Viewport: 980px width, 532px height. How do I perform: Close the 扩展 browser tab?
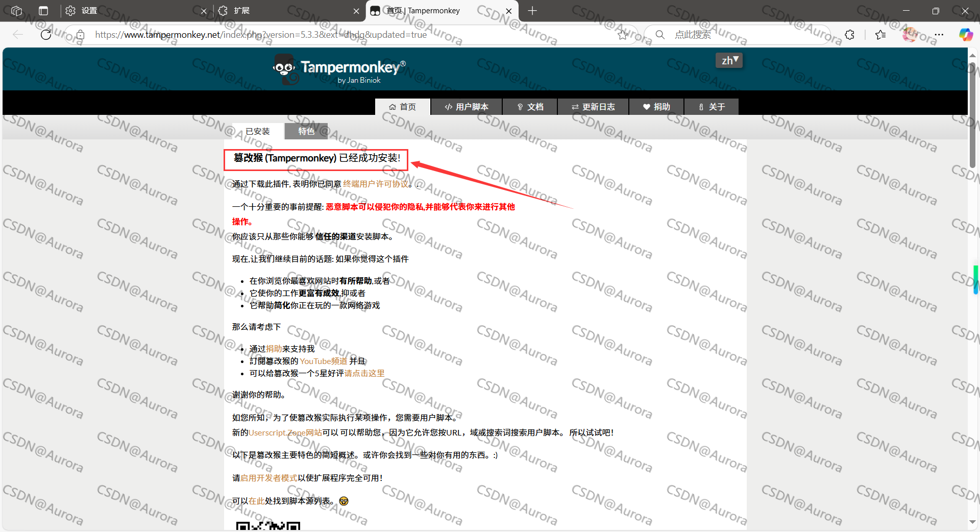356,11
